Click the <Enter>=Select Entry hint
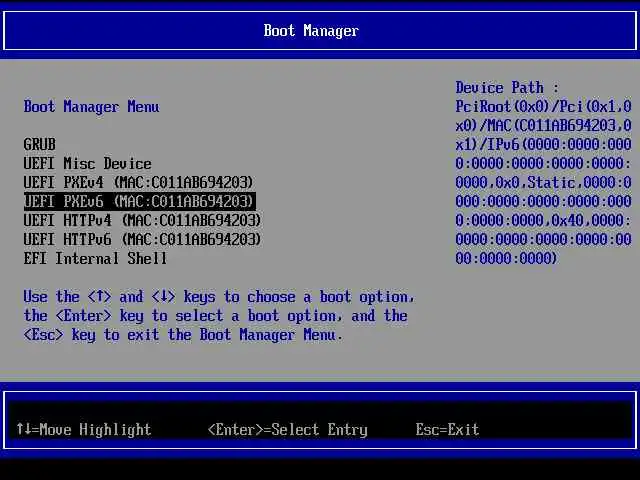This screenshot has width=640, height=480. (x=288, y=429)
